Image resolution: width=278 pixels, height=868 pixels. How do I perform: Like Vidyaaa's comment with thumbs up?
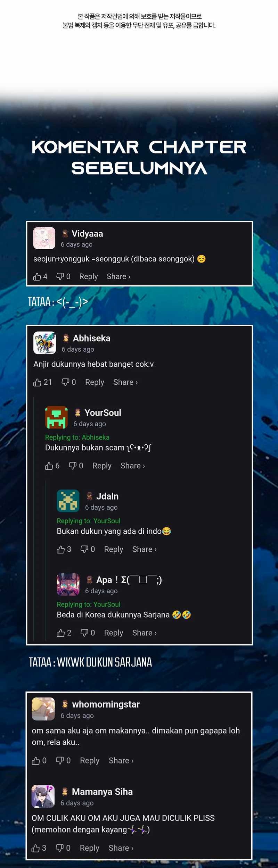pyautogui.click(x=37, y=277)
